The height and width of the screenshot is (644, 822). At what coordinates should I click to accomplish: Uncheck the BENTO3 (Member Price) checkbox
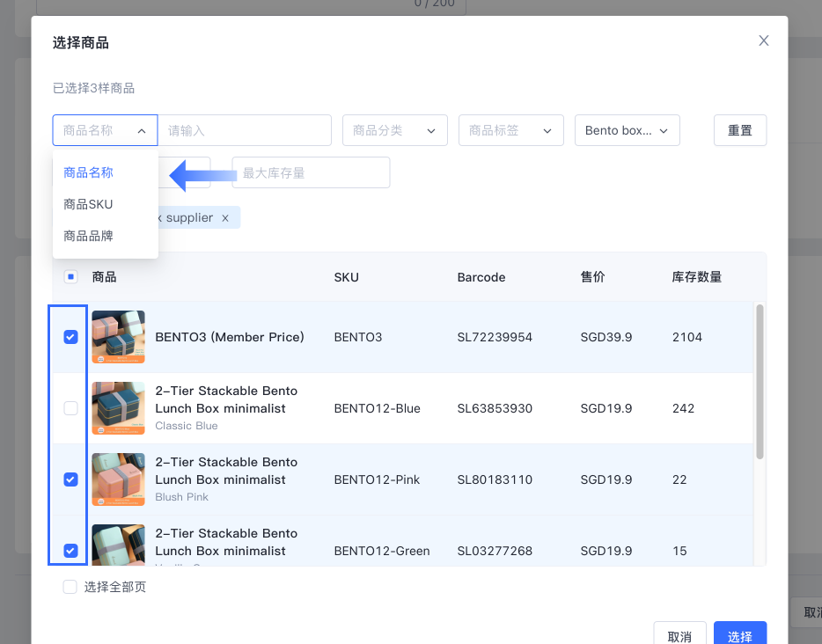click(x=70, y=337)
